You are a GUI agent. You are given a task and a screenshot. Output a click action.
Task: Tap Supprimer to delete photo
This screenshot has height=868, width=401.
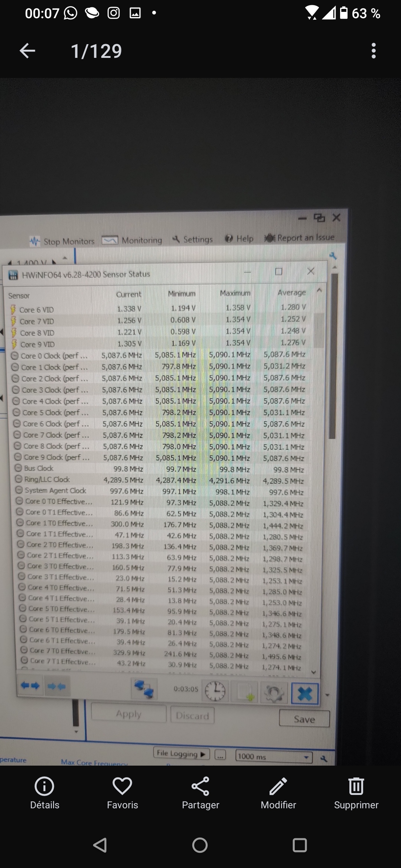[356, 793]
